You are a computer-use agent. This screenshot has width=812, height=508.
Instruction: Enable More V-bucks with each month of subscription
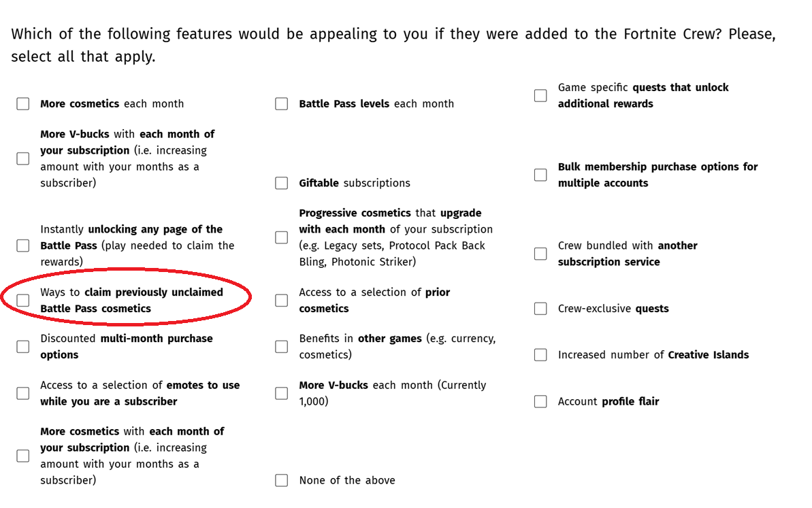[22, 158]
